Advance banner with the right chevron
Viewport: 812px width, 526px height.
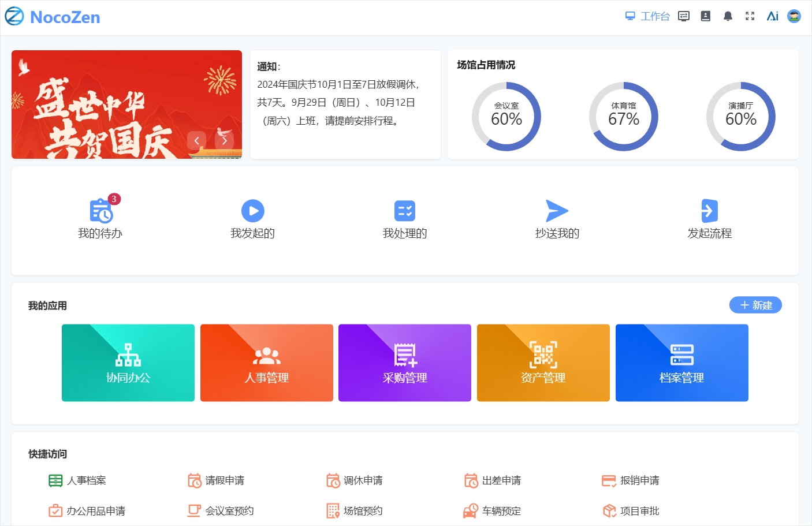(x=224, y=140)
